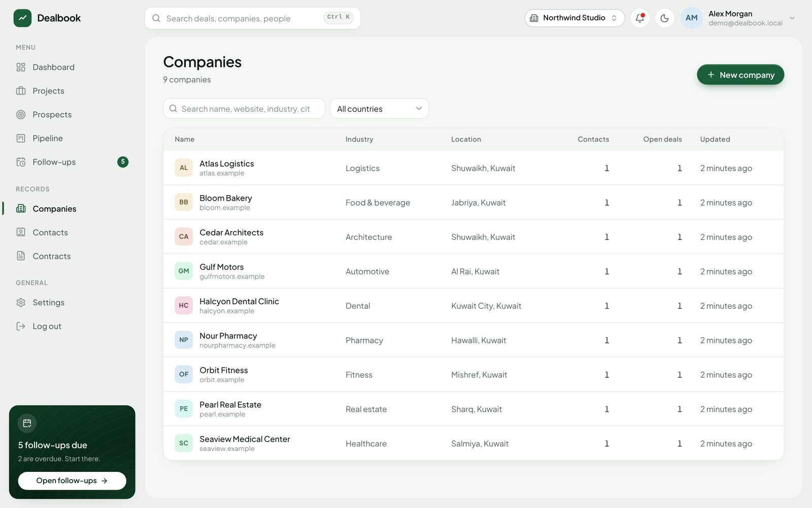The width and height of the screenshot is (812, 508).
Task: Click the Gulf Motors GM avatar
Action: click(184, 271)
